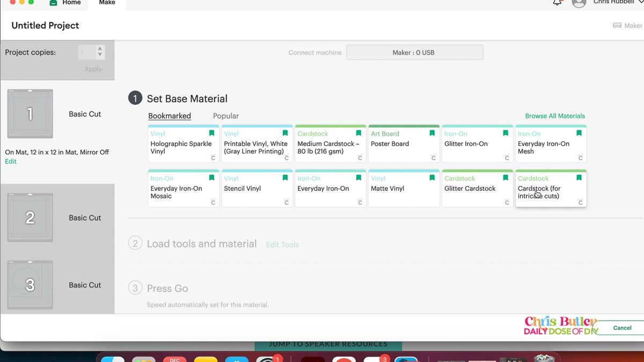Remove bookmark from Everyday Iron-On Mosaic
Screen dimensions: 644x362
[x=211, y=178]
